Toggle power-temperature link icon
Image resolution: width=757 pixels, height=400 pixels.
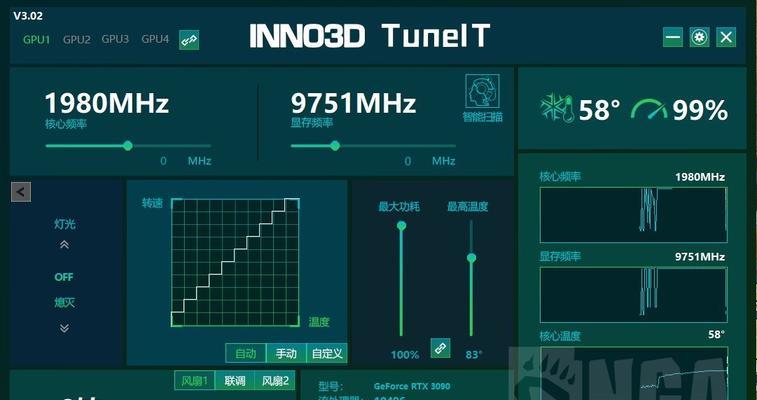click(440, 348)
